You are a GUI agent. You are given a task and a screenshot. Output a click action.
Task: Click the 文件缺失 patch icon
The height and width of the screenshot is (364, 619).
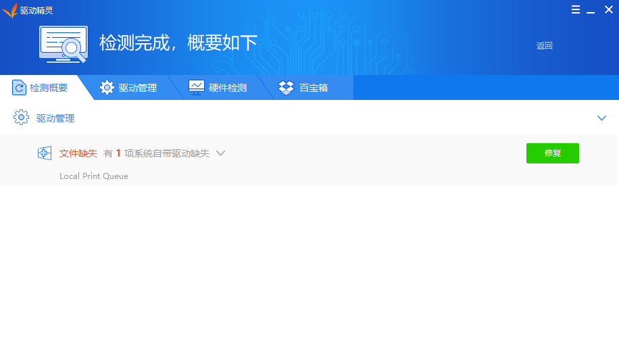(x=45, y=153)
